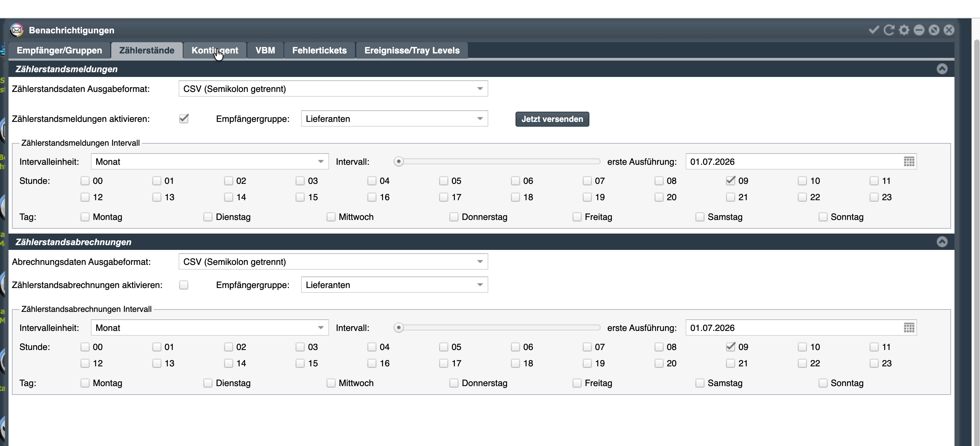Check hour 00 in Zählerstandsmeldungen Intervall
980x446 pixels.
tap(85, 181)
